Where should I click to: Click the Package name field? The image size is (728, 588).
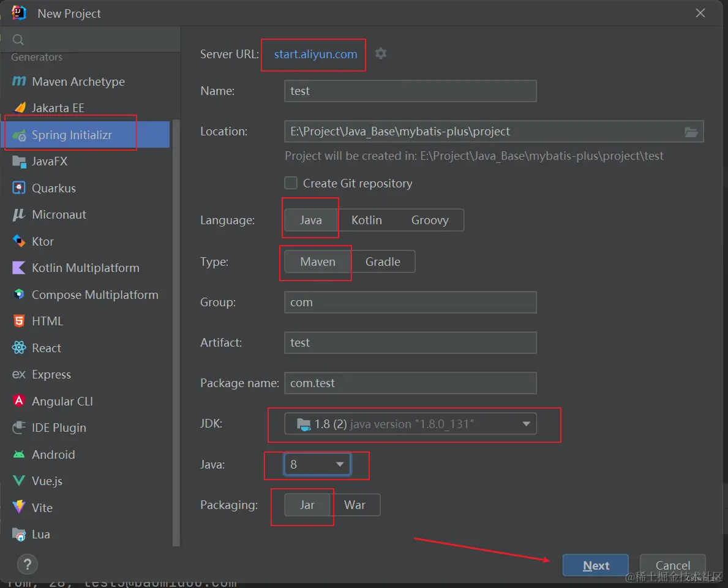click(410, 383)
